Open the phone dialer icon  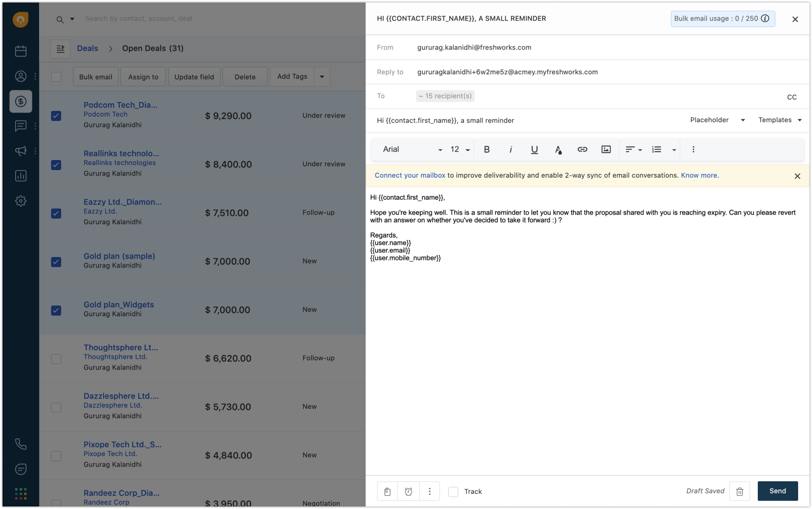(21, 444)
